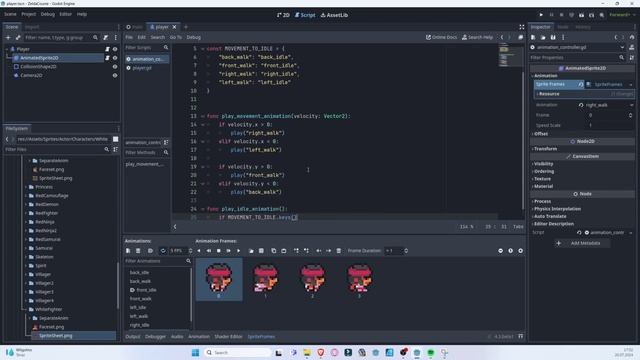640x360 pixels.
Task: Fold code at line 13 function arrow
Action: coord(202,116)
